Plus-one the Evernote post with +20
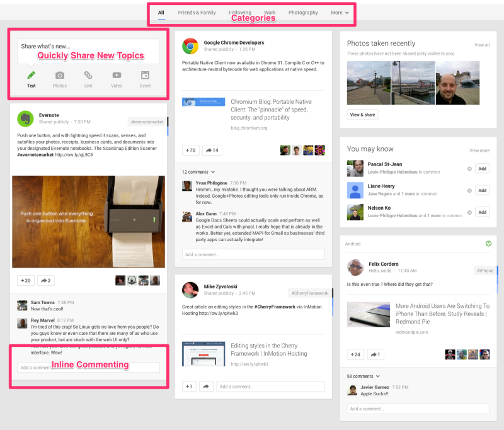Image resolution: width=504 pixels, height=430 pixels. click(26, 280)
